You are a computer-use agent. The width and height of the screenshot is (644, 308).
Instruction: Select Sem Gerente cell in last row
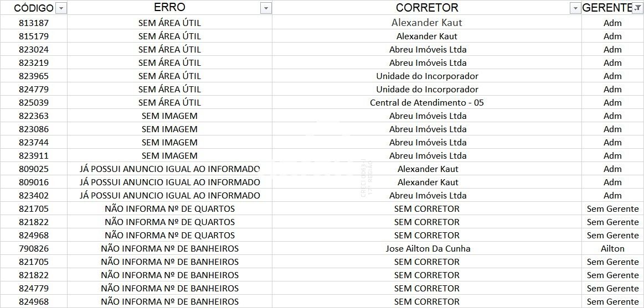612,301
